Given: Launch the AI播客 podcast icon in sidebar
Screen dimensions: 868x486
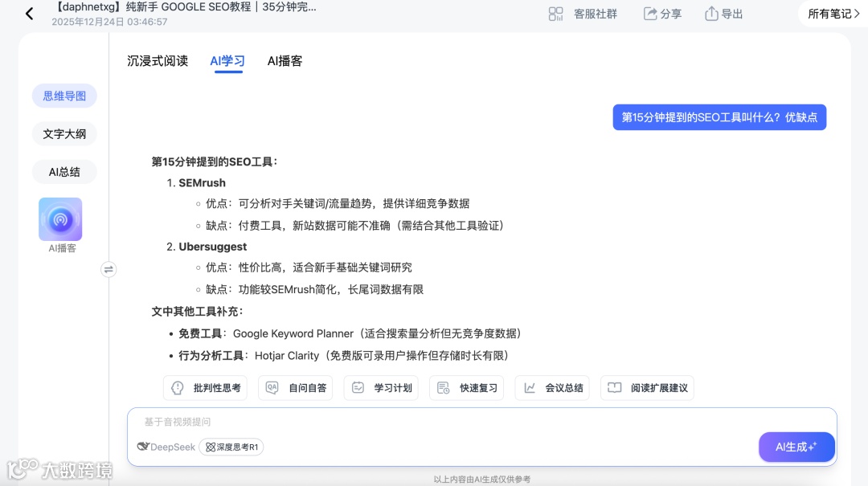Looking at the screenshot, I should click(60, 219).
